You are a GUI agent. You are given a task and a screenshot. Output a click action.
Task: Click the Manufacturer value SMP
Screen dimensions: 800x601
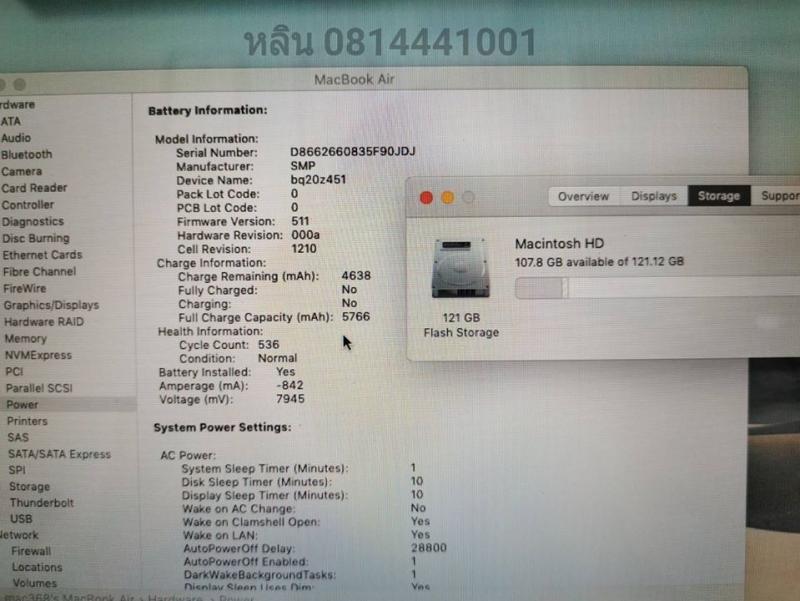(x=303, y=166)
